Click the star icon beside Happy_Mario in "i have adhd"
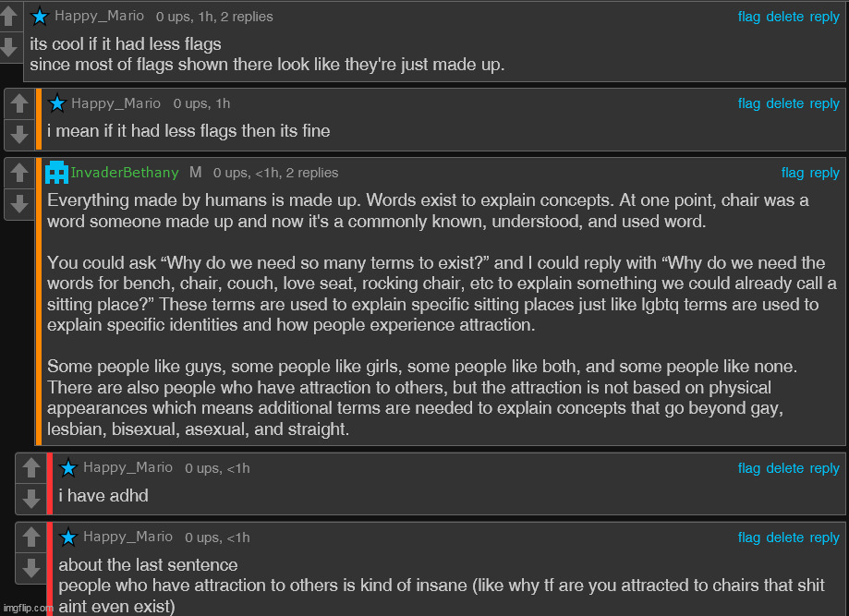 click(68, 468)
